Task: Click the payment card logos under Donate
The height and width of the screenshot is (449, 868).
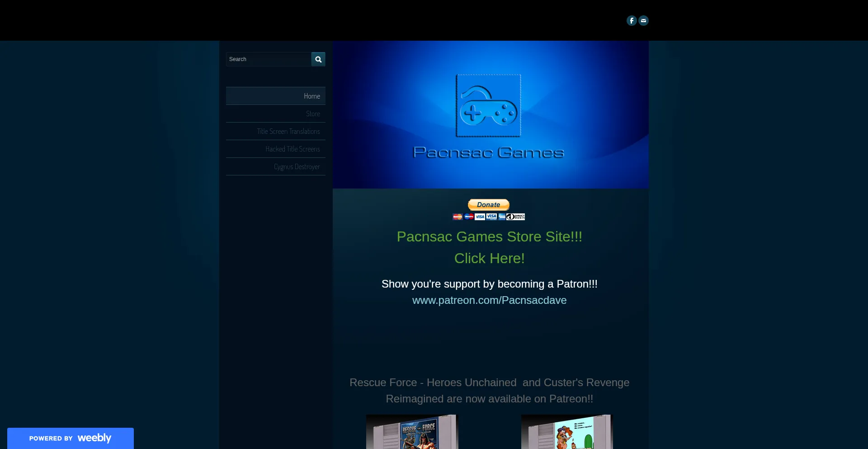Action: [x=489, y=217]
